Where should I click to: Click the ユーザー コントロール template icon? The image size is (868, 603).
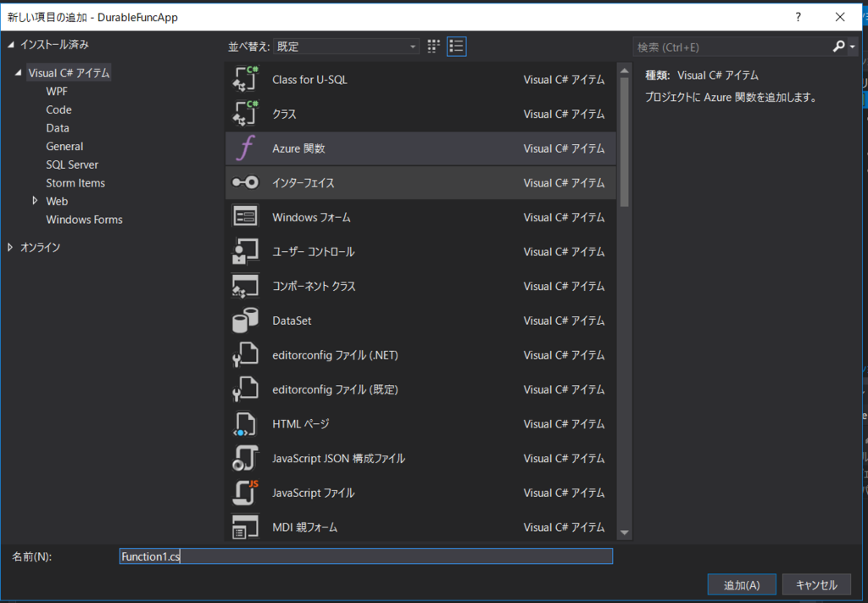pyautogui.click(x=245, y=251)
